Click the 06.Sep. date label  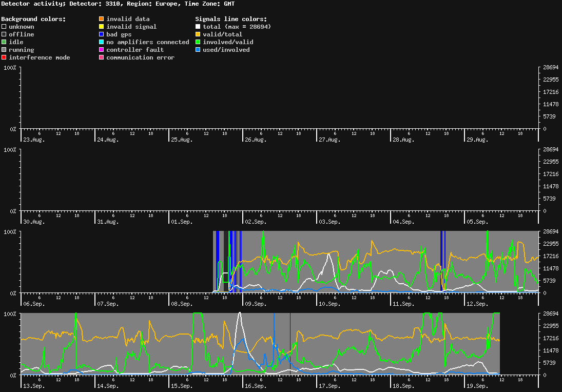click(34, 304)
